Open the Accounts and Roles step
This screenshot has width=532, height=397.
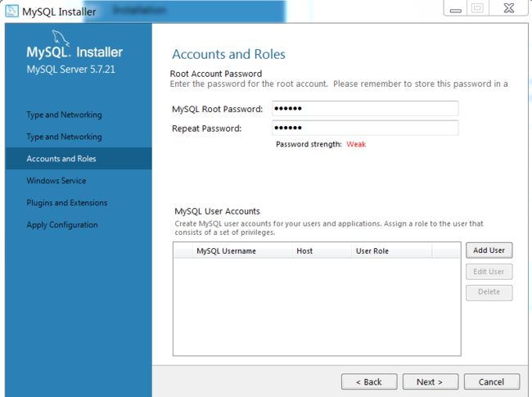coord(79,159)
